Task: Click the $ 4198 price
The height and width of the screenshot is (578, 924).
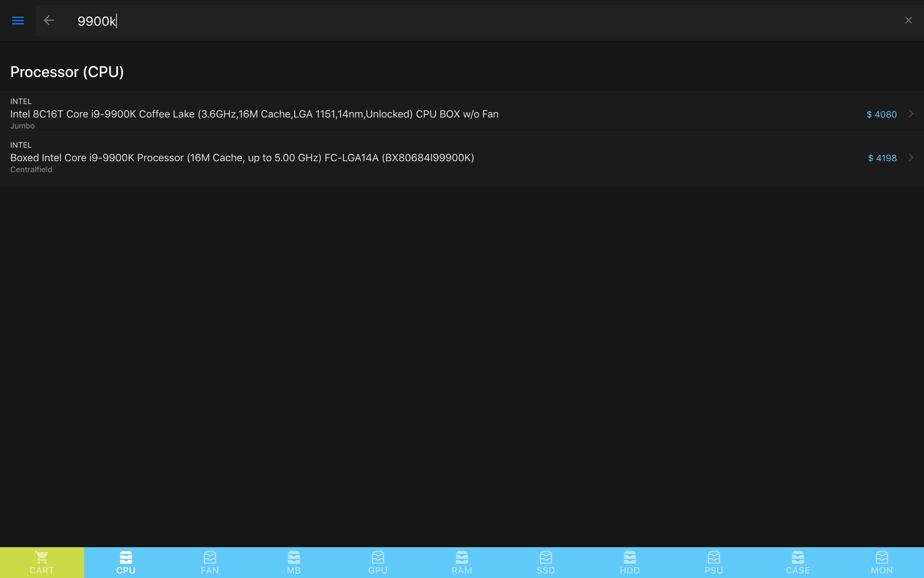Action: (882, 158)
